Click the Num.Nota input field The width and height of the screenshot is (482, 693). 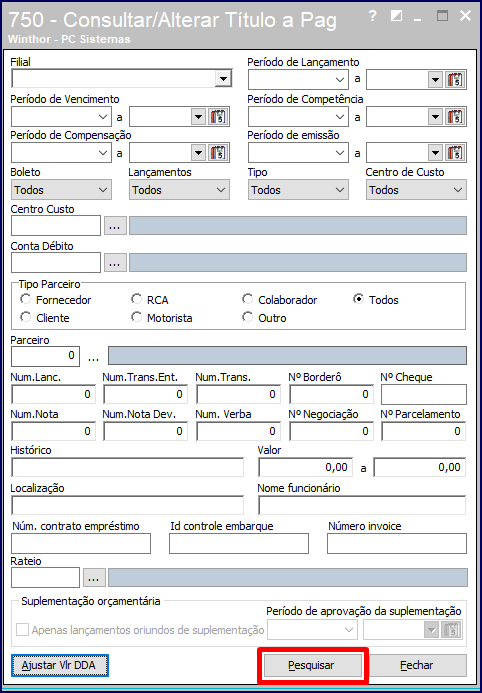click(x=53, y=431)
